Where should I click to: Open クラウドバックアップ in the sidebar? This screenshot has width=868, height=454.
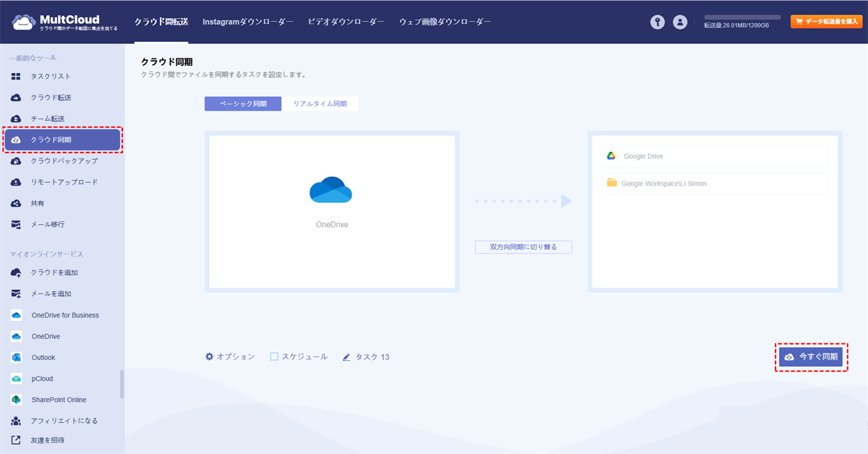point(64,160)
